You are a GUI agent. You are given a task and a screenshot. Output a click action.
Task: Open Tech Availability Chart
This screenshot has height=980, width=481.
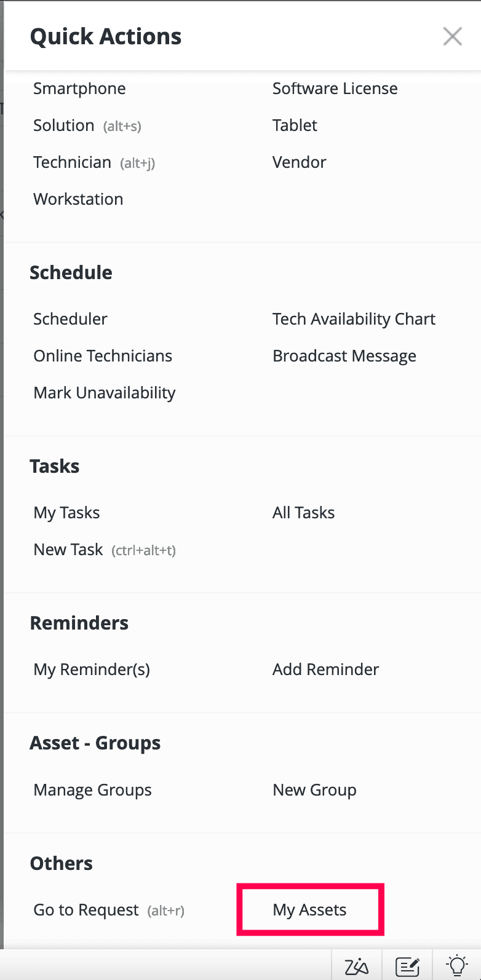[354, 319]
